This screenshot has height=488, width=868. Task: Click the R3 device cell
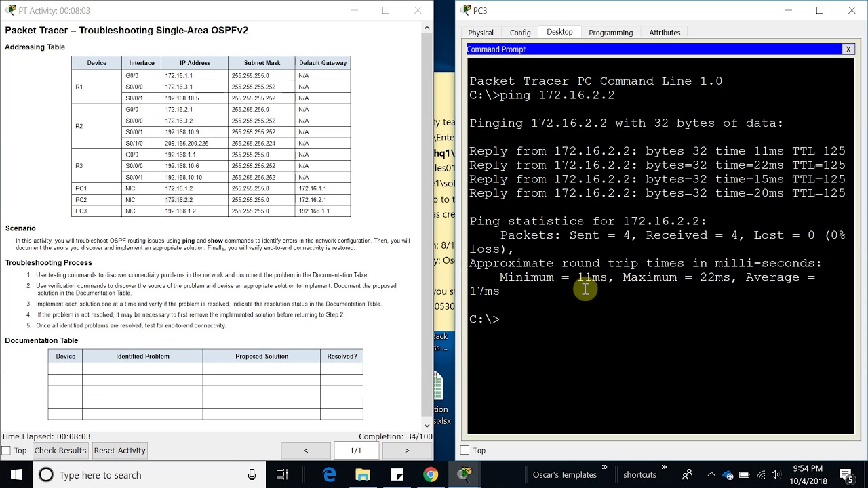click(x=96, y=166)
